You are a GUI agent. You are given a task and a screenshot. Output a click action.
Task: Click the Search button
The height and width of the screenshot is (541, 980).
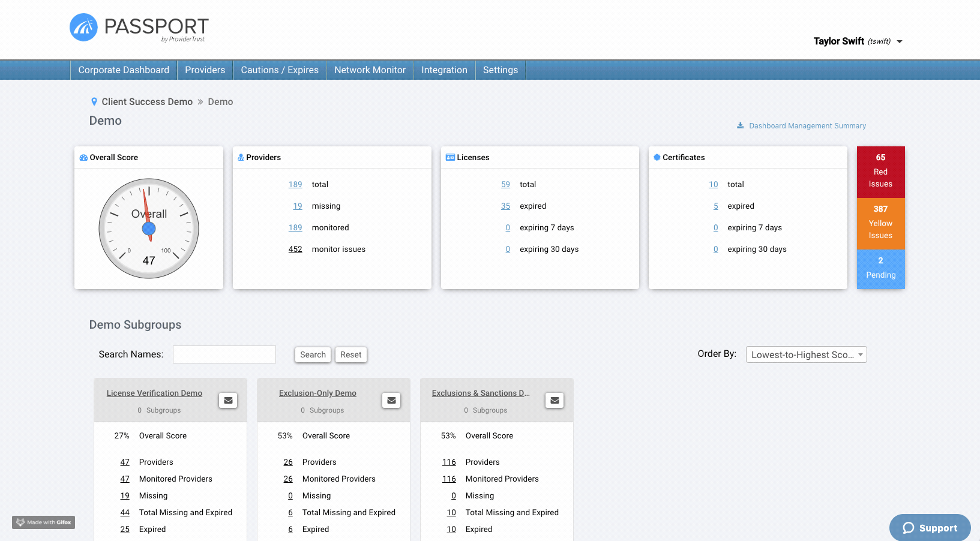coord(313,354)
